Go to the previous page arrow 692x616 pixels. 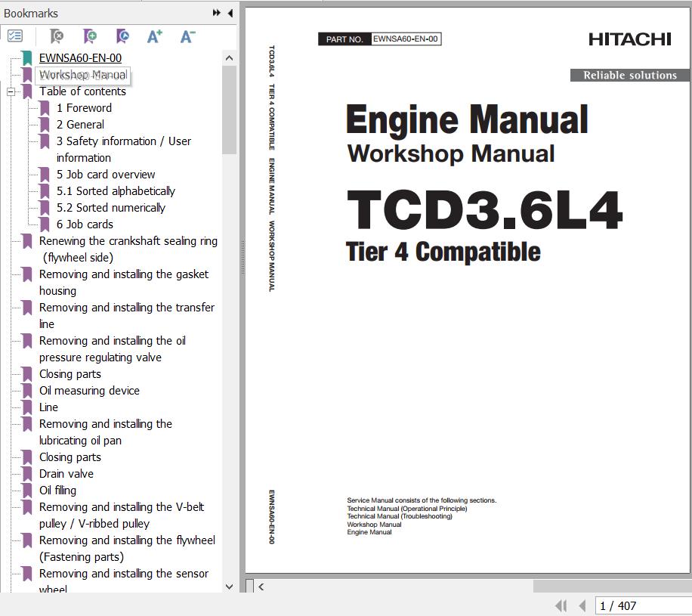pos(582,606)
